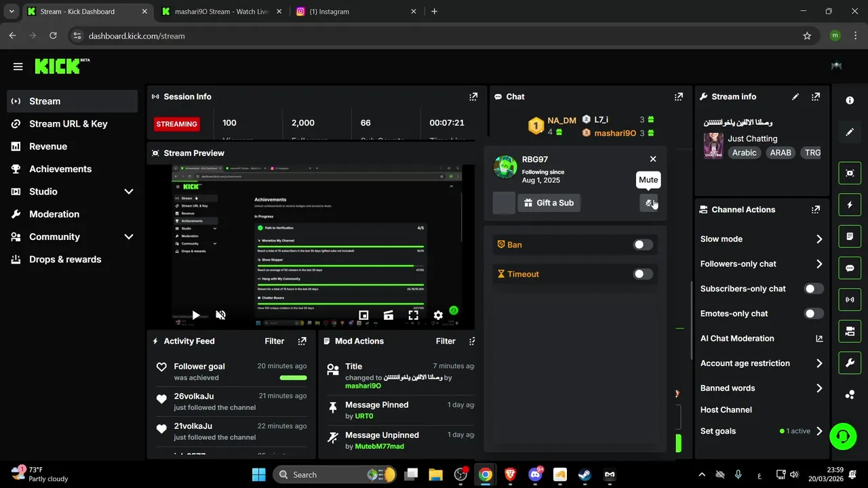Pop out the Chat panel
868x488 pixels.
678,97
